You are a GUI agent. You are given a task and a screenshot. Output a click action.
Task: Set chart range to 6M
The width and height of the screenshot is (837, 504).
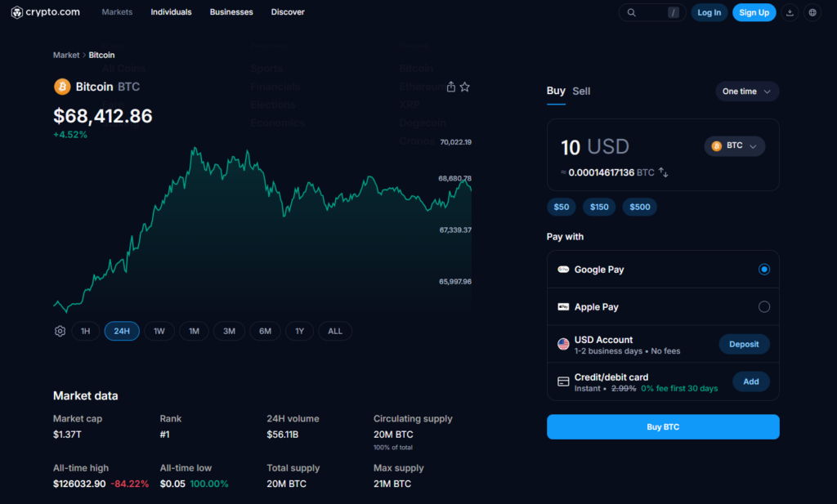(266, 331)
